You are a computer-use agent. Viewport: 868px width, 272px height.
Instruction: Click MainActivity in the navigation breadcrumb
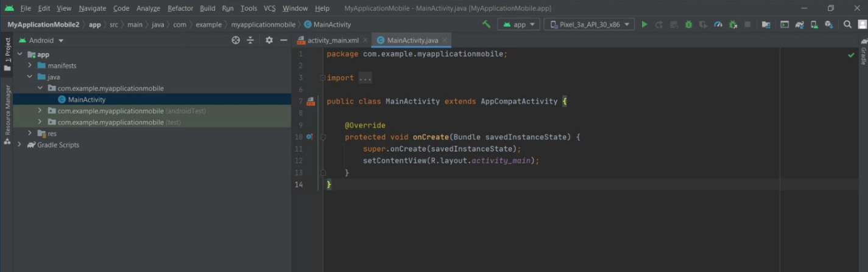tap(327, 24)
